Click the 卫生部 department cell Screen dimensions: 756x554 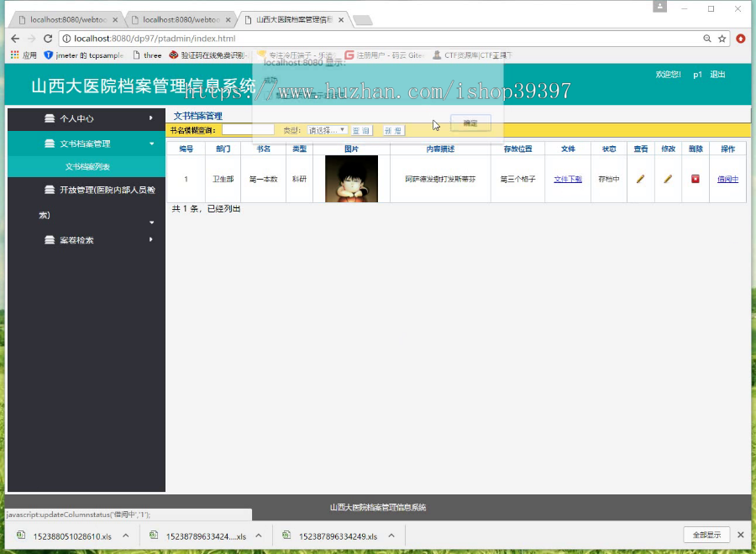click(223, 179)
